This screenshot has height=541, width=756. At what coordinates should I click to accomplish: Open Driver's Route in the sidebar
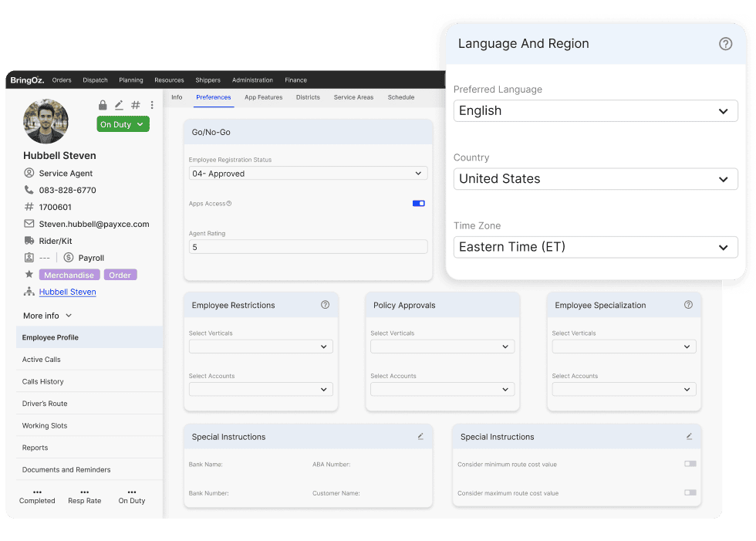89,404
